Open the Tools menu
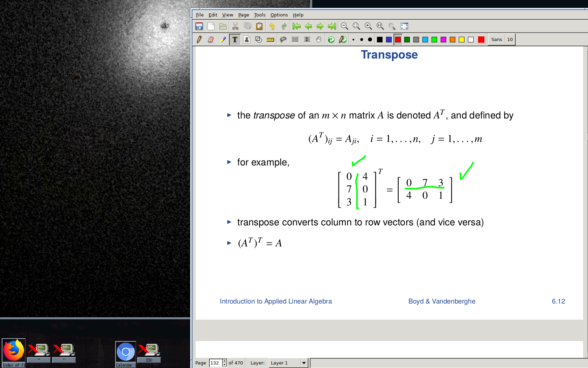 click(x=259, y=15)
